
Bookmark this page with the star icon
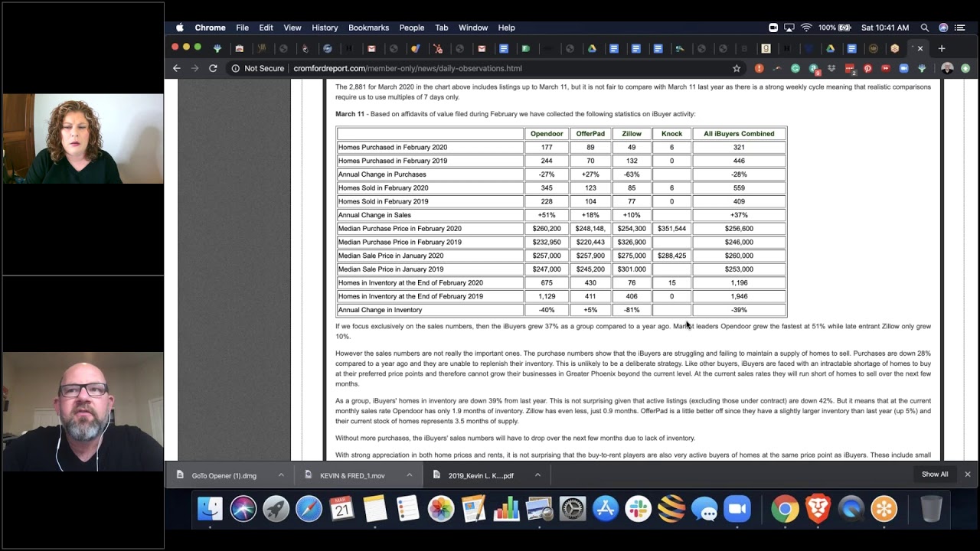pos(737,68)
